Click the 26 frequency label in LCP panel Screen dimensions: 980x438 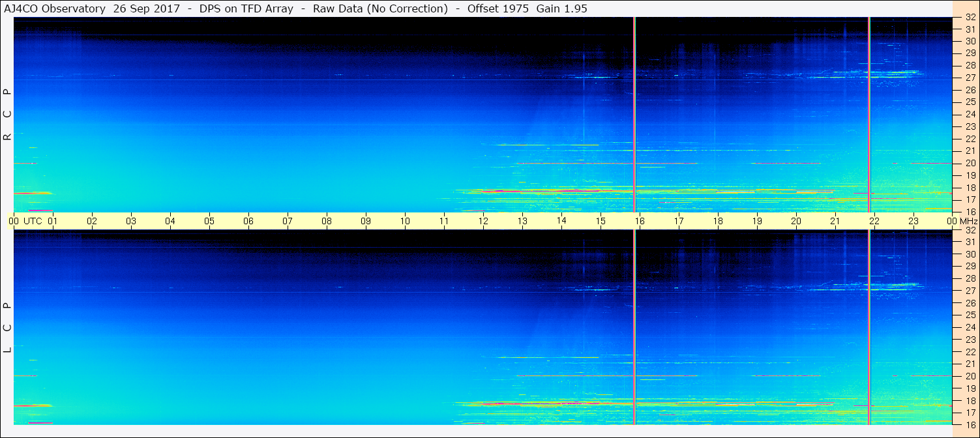tap(970, 302)
